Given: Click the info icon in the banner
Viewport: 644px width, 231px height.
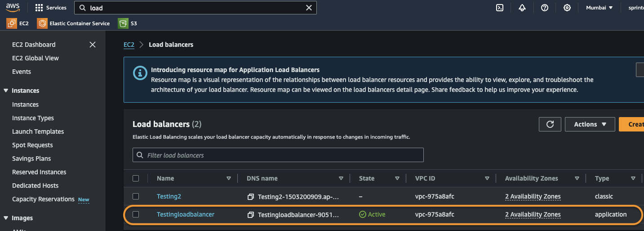Looking at the screenshot, I should (x=140, y=72).
